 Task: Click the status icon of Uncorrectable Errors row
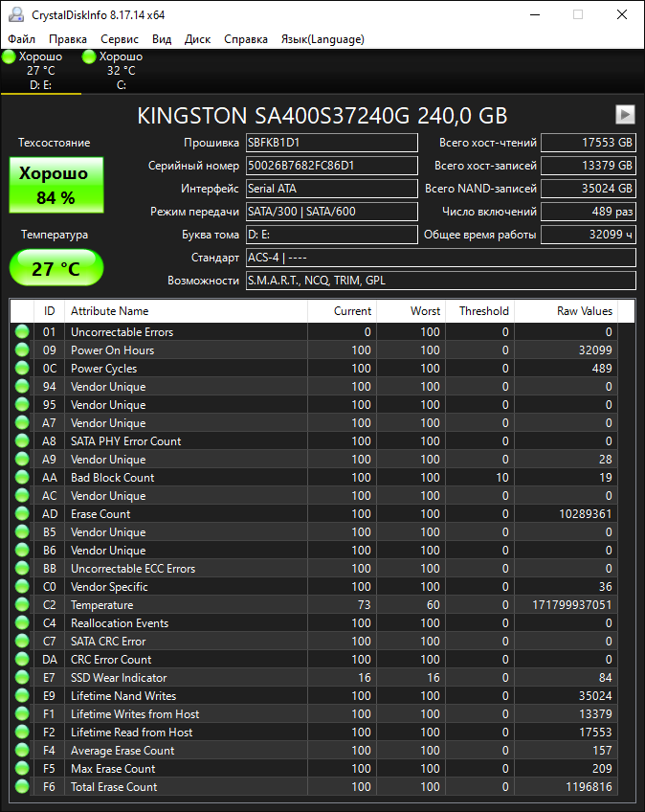click(22, 331)
